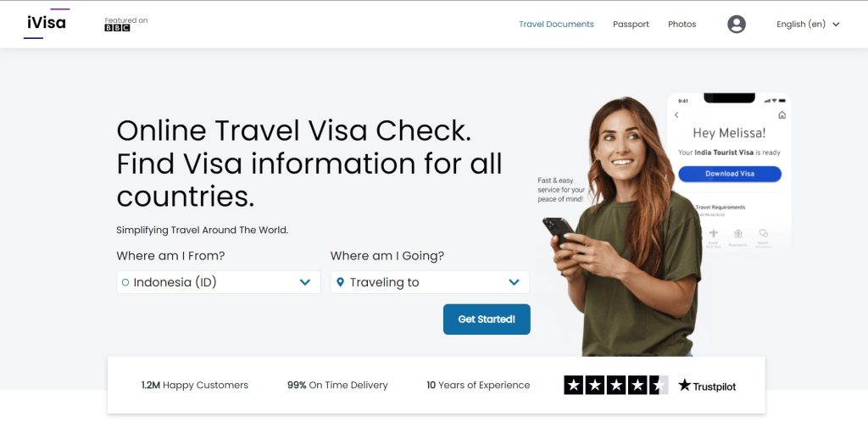Click the home icon in phone mockup
The image size is (868, 422).
click(x=782, y=115)
